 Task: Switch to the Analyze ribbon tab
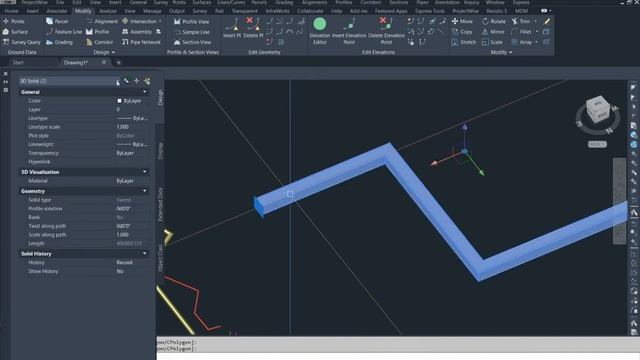[108, 11]
